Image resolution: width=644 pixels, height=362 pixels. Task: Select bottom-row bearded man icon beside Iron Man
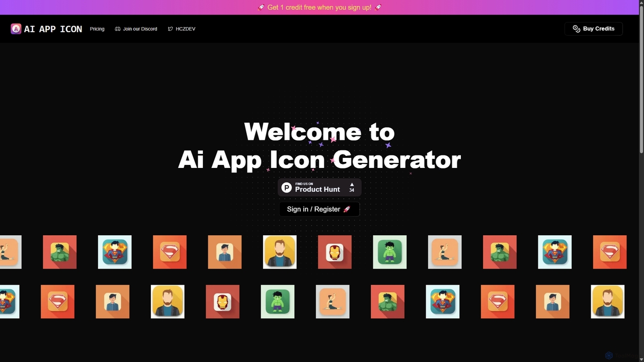coord(168,302)
